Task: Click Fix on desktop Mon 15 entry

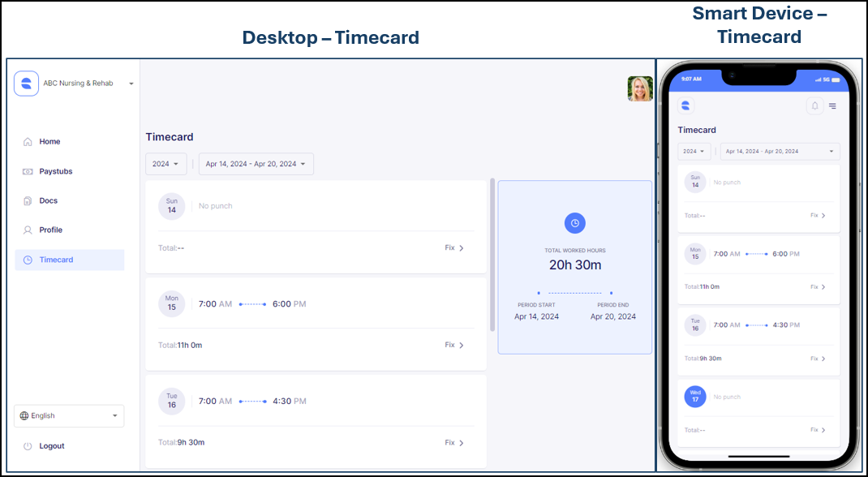Action: click(x=453, y=346)
